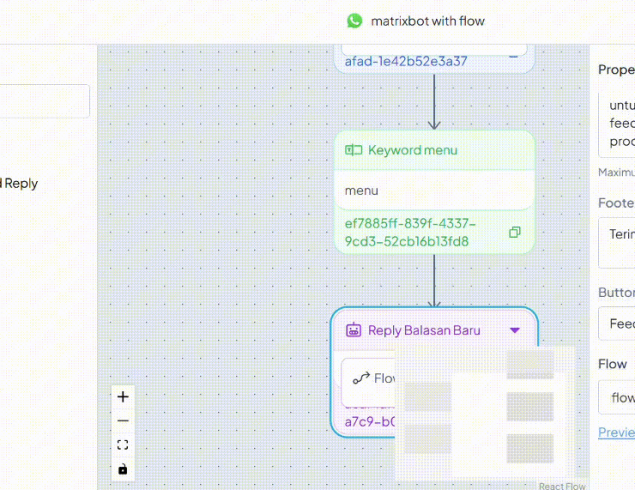
Task: Click the Button label input field
Action: pos(618,324)
